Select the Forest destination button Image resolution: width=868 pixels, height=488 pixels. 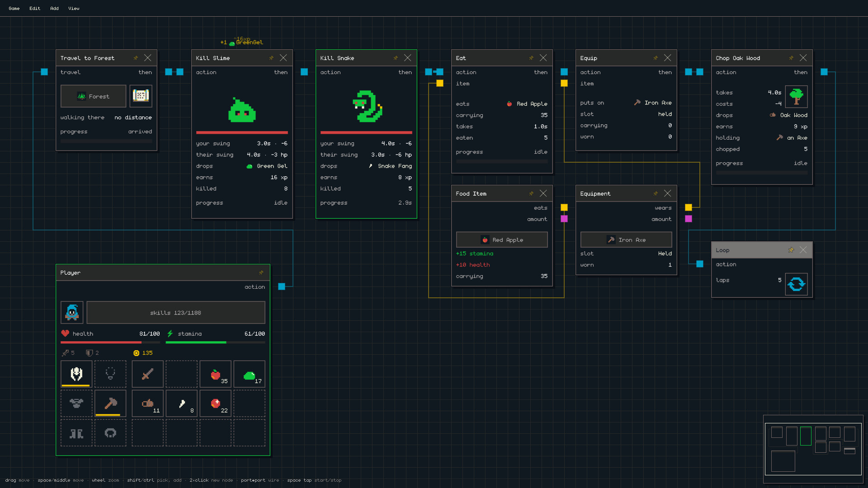(94, 96)
